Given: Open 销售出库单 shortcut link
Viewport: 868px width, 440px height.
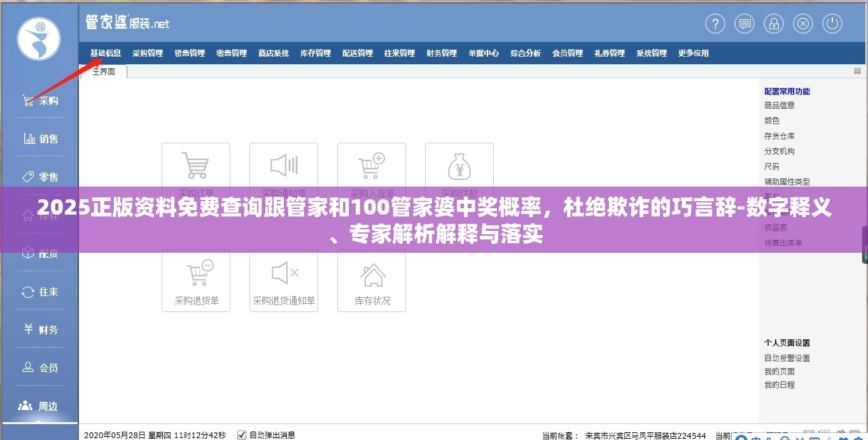Looking at the screenshot, I should click(x=783, y=243).
